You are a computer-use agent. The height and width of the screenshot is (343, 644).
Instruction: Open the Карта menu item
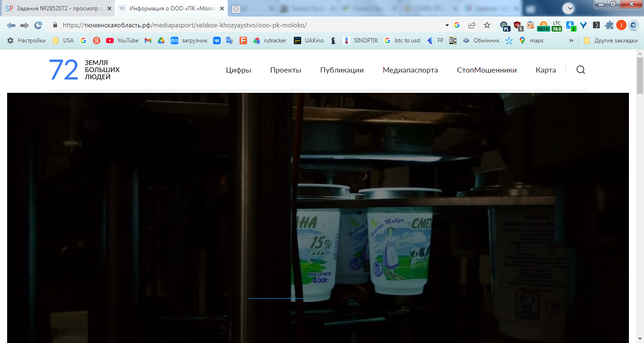[545, 70]
